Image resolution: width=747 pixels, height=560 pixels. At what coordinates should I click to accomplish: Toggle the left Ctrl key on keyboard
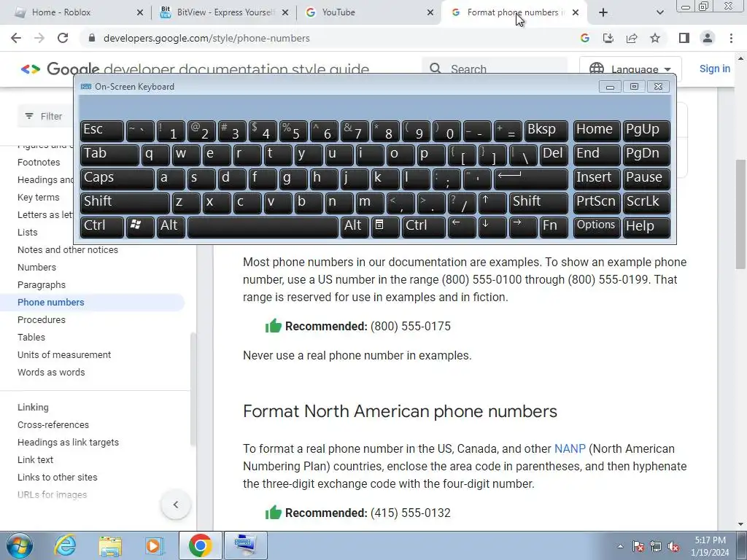click(x=102, y=226)
